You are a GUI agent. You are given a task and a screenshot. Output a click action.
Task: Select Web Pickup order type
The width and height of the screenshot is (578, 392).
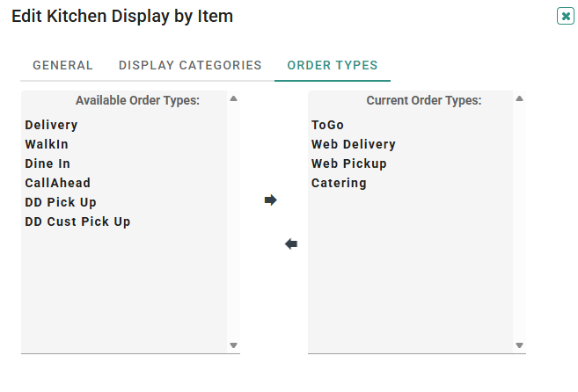click(x=348, y=163)
